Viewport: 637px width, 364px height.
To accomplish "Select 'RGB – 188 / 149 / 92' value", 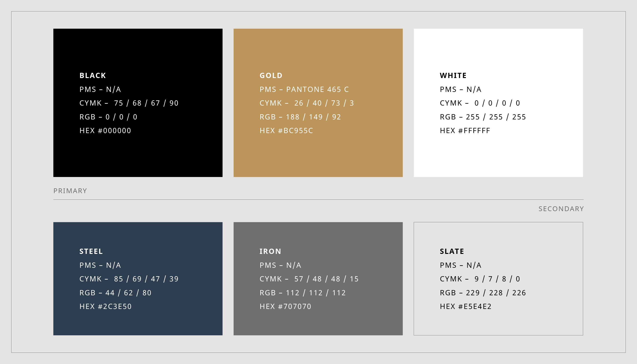I will tap(300, 117).
